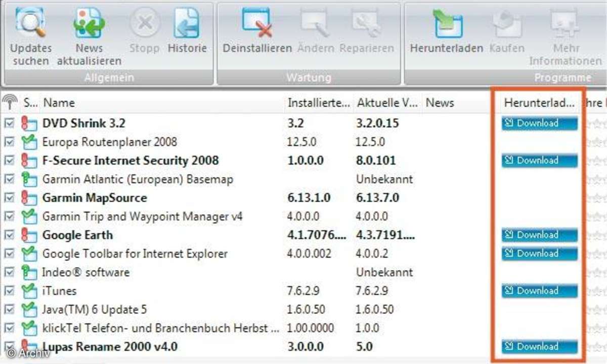Toggle checkbox for Garmin Atlantic Basemap
The width and height of the screenshot is (607, 364).
10,179
